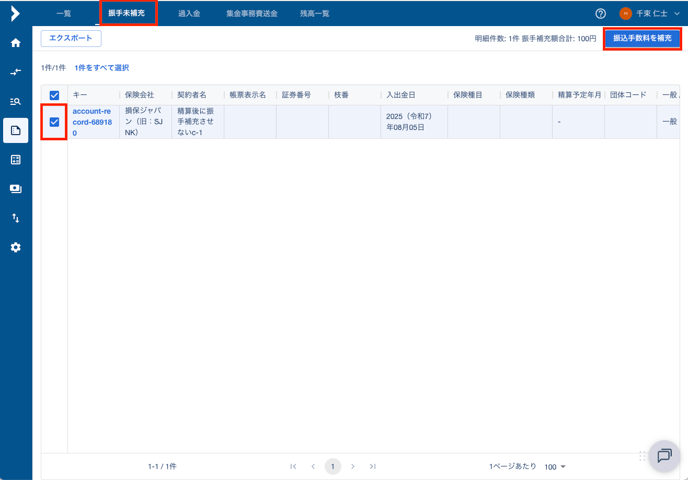Screen dimensions: 688x480
Task: Uncheck the account-record row checkbox
Action: tap(54, 122)
